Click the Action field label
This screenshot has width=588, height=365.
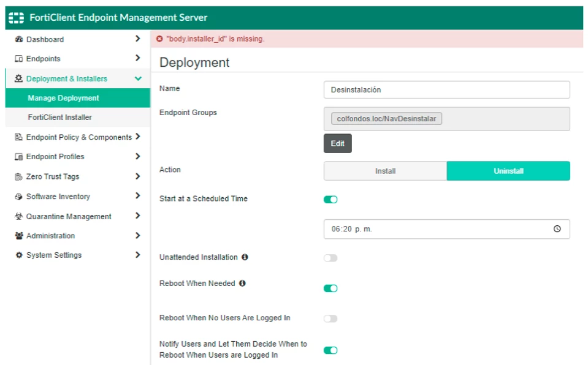click(x=170, y=170)
